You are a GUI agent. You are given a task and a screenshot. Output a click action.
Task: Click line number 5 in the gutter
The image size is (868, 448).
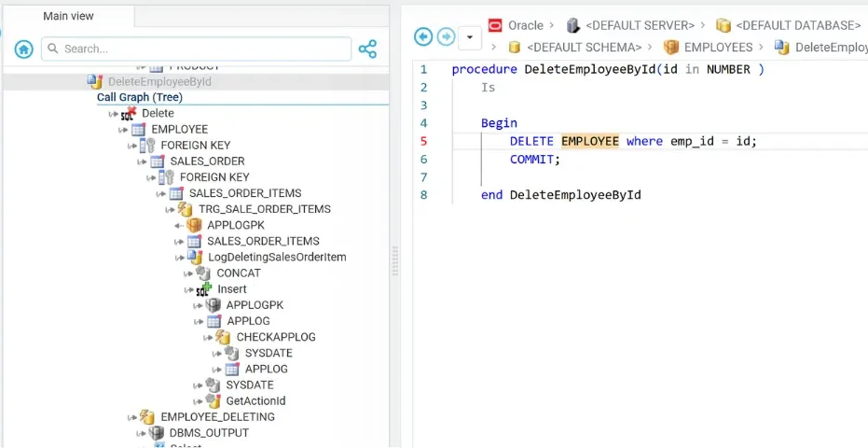(423, 141)
